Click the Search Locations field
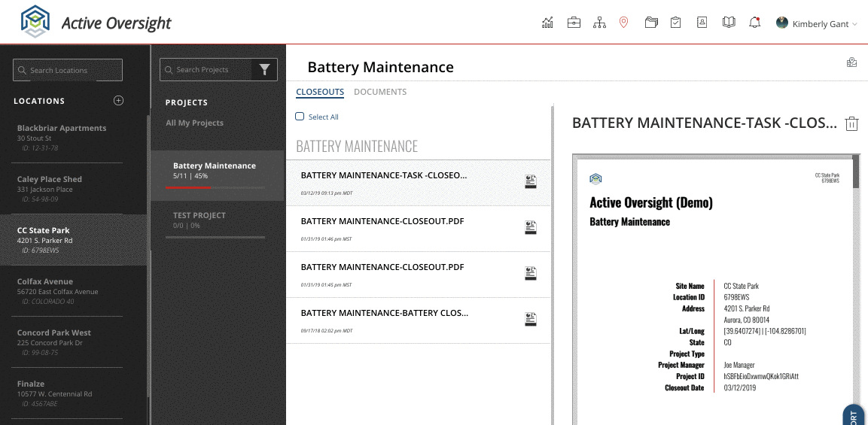This screenshot has height=425, width=868. tap(68, 70)
